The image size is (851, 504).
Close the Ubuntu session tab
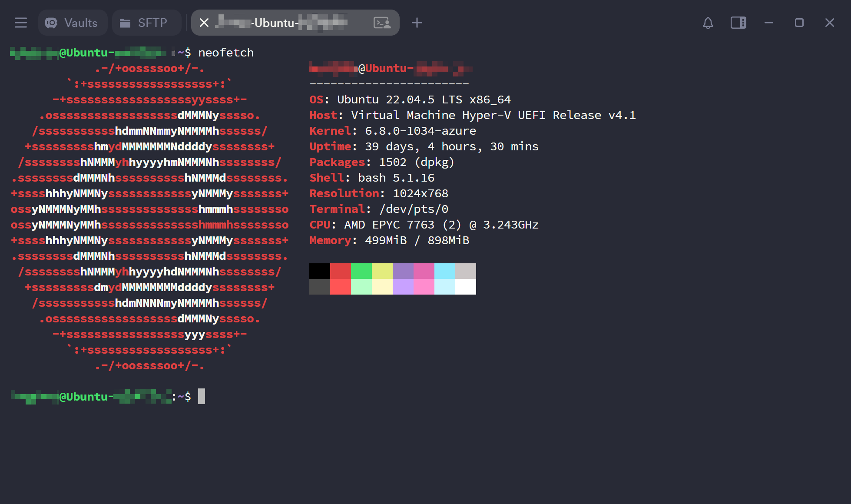[204, 23]
